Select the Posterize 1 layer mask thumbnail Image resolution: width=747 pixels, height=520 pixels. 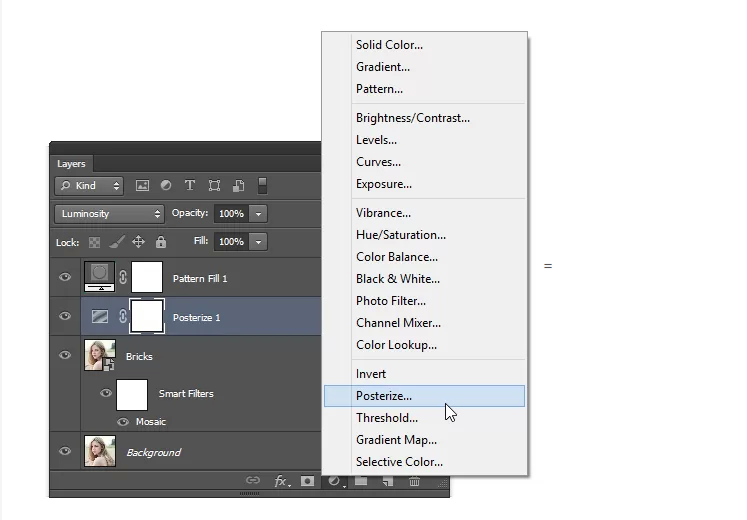(x=147, y=317)
